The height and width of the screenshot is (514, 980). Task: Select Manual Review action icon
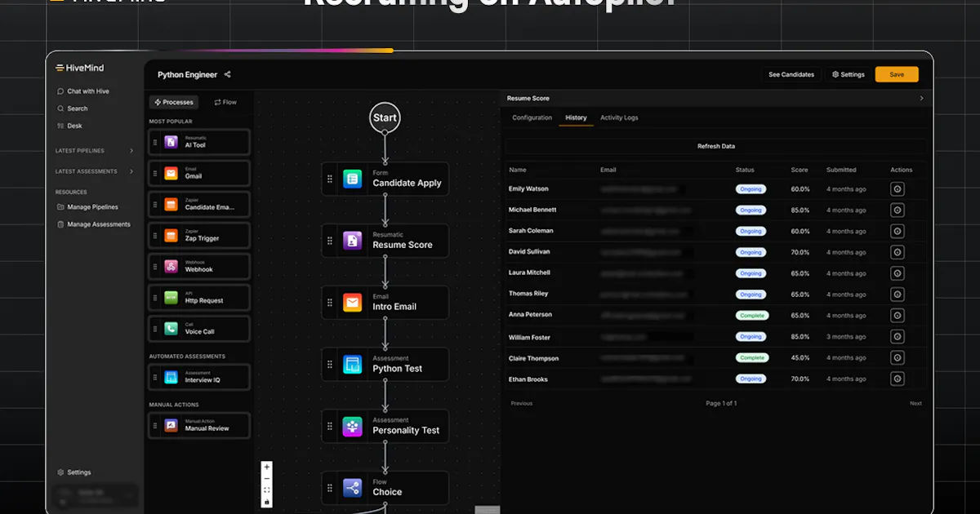[171, 424]
